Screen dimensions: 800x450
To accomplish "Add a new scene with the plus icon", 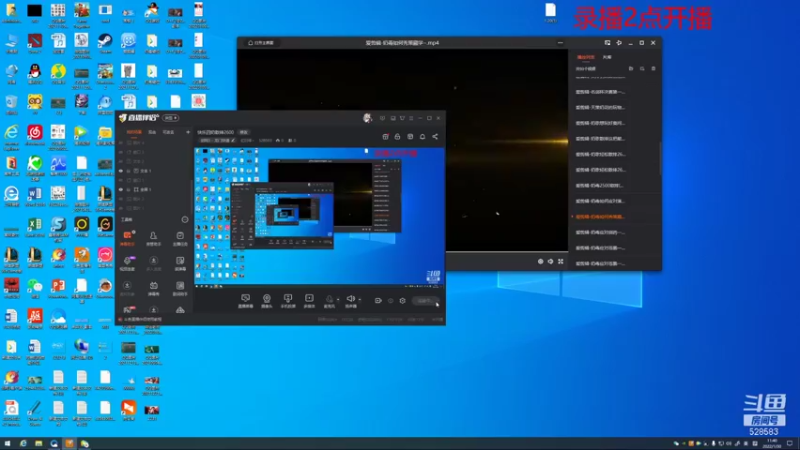I will pyautogui.click(x=188, y=132).
